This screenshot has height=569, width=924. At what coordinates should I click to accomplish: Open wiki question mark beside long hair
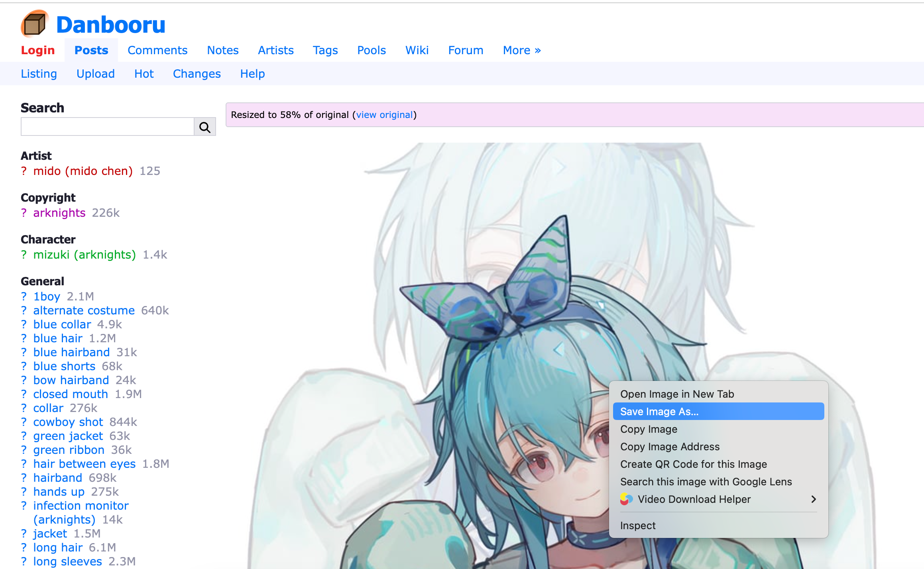coord(24,547)
